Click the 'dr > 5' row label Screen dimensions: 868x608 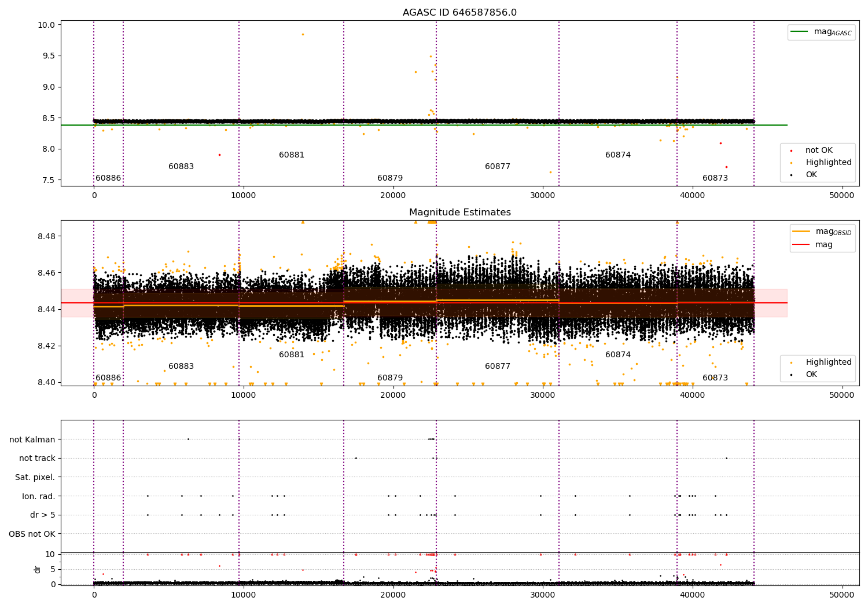(43, 515)
